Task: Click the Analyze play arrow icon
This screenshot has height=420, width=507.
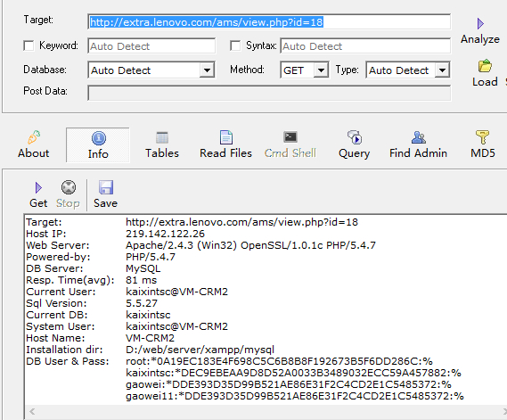Action: [480, 23]
